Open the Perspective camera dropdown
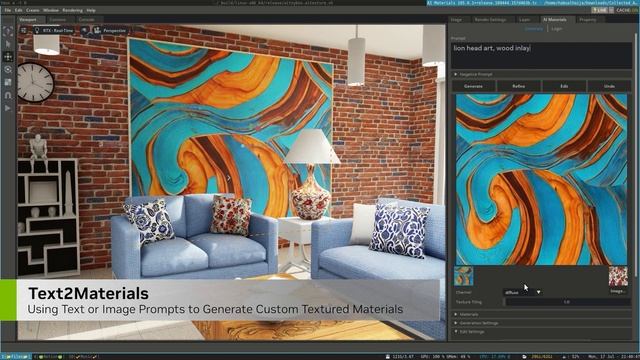This screenshot has width=640, height=360. pyautogui.click(x=110, y=31)
